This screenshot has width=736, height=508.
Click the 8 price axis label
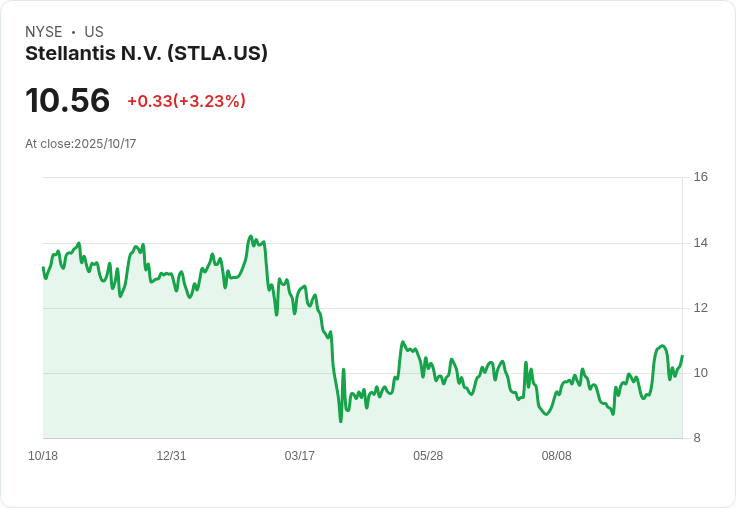coord(697,438)
